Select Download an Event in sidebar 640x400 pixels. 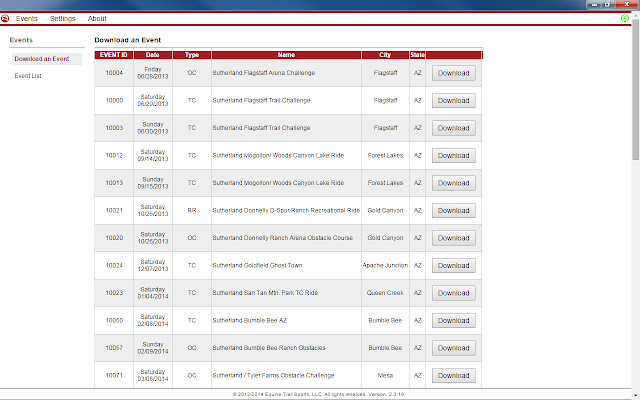41,59
